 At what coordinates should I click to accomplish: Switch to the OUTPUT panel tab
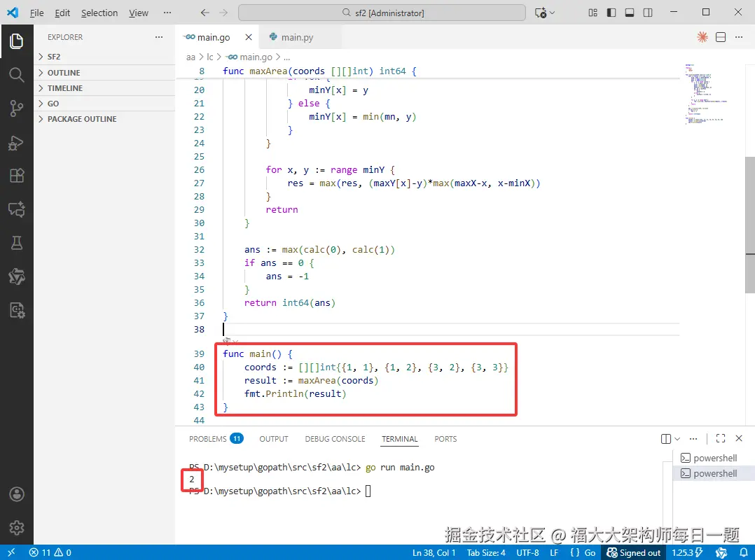[273, 438]
